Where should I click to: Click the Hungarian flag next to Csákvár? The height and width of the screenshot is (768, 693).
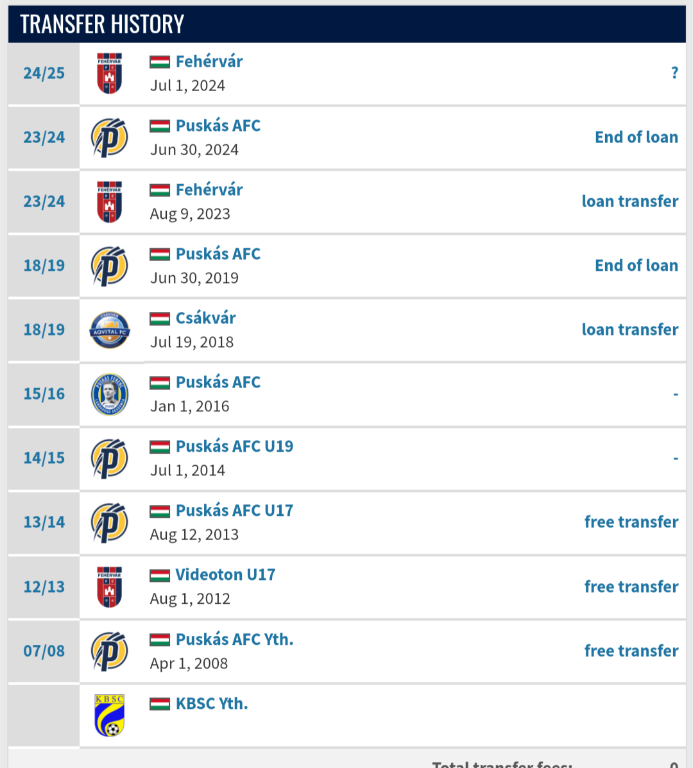pos(160,318)
